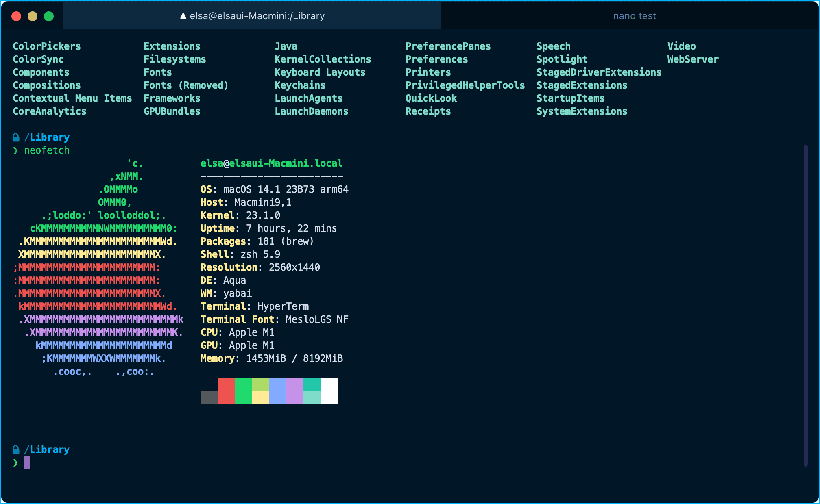Switch to the nano test tab
This screenshot has width=820, height=504.
(634, 16)
